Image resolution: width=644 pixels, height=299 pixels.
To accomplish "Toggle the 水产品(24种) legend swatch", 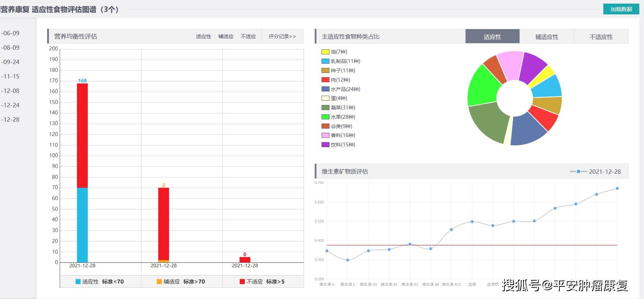I will 325,89.
